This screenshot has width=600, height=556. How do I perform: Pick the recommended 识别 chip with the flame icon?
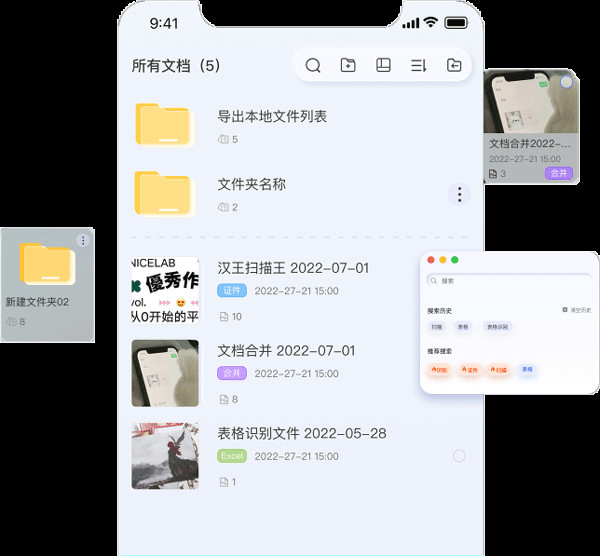pyautogui.click(x=439, y=370)
